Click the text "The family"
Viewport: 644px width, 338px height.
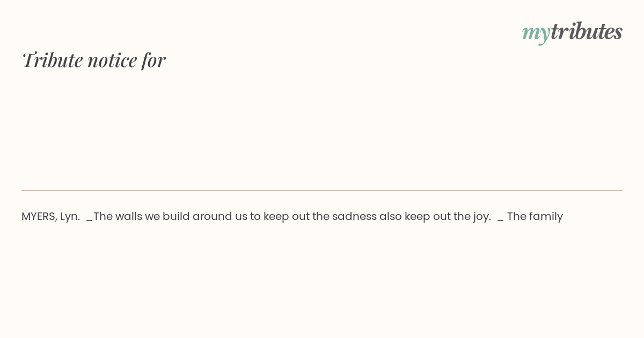tap(535, 216)
